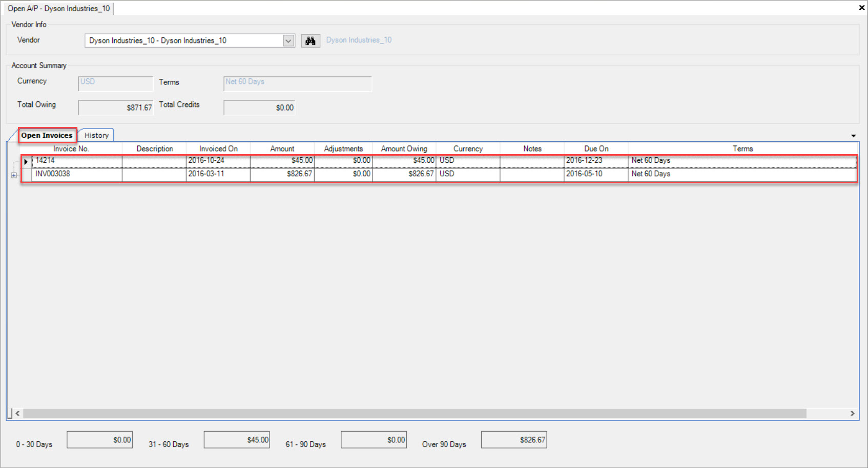
Task: Select invoice number INV003038 cell
Action: click(x=77, y=174)
